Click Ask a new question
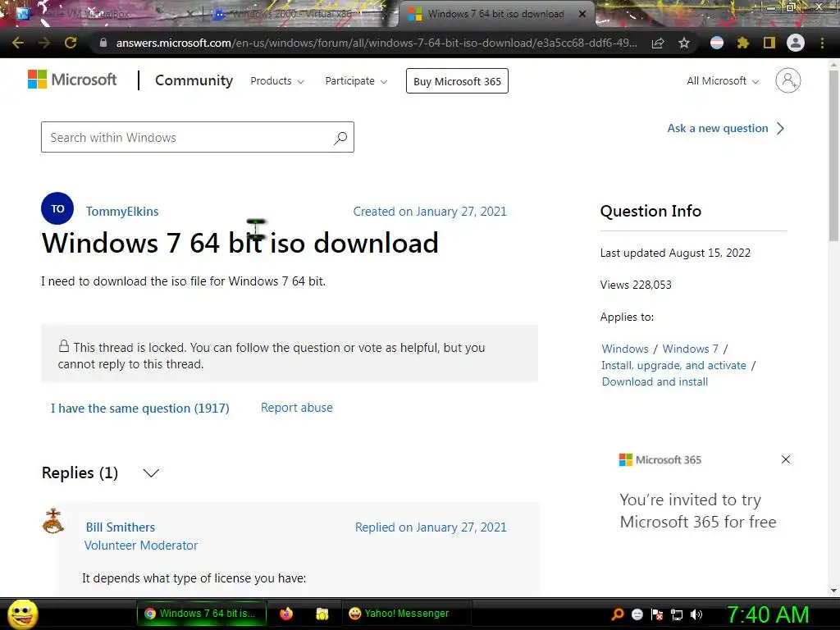Image resolution: width=840 pixels, height=630 pixels. coord(726,129)
